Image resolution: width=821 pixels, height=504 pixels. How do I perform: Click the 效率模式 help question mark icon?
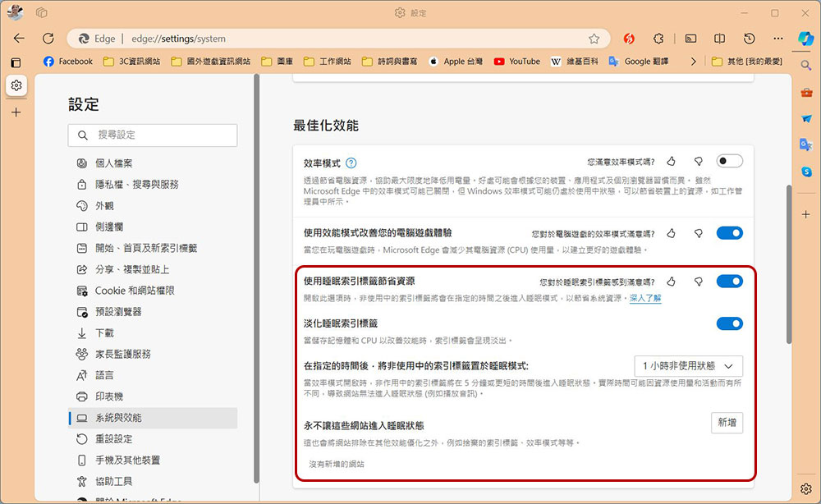pos(351,163)
